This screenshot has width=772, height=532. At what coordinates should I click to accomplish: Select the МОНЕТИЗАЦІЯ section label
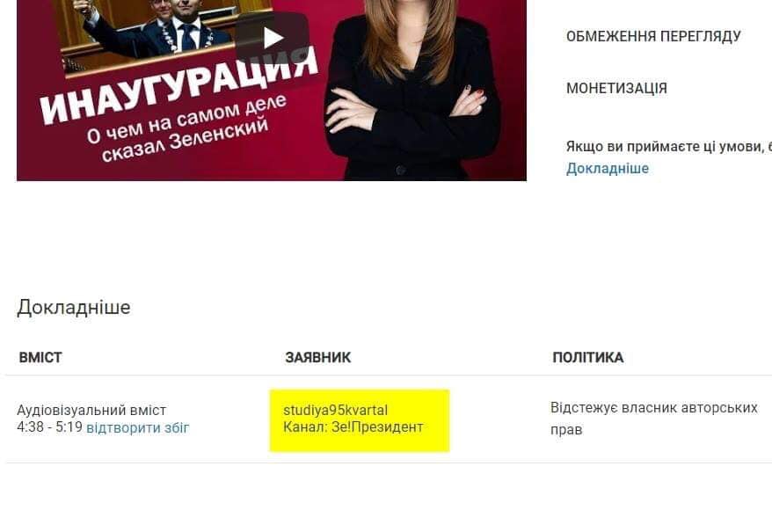[x=616, y=88]
